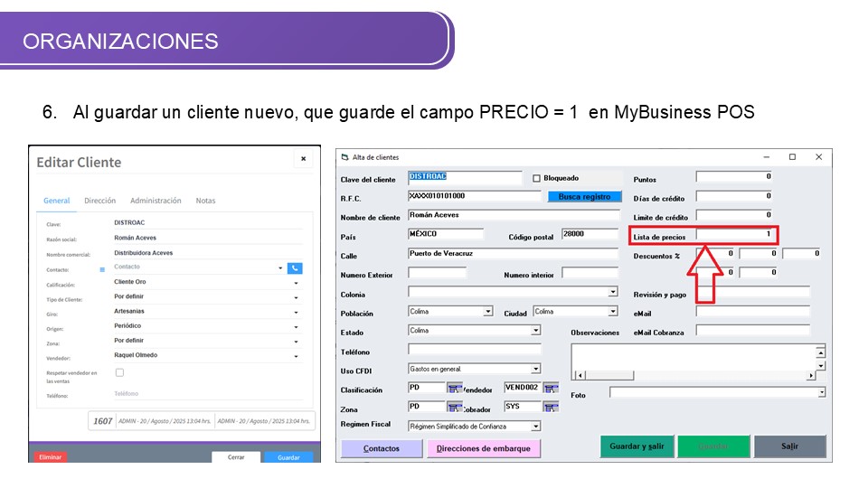Image resolution: width=868 pixels, height=488 pixels.
Task: Expand the Estado dropdown showing Colima
Action: click(535, 331)
